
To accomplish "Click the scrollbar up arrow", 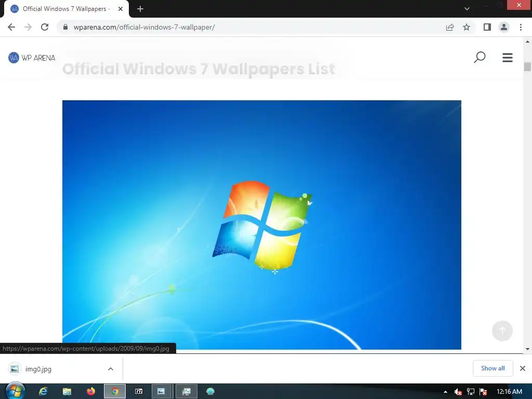I will pos(527,42).
